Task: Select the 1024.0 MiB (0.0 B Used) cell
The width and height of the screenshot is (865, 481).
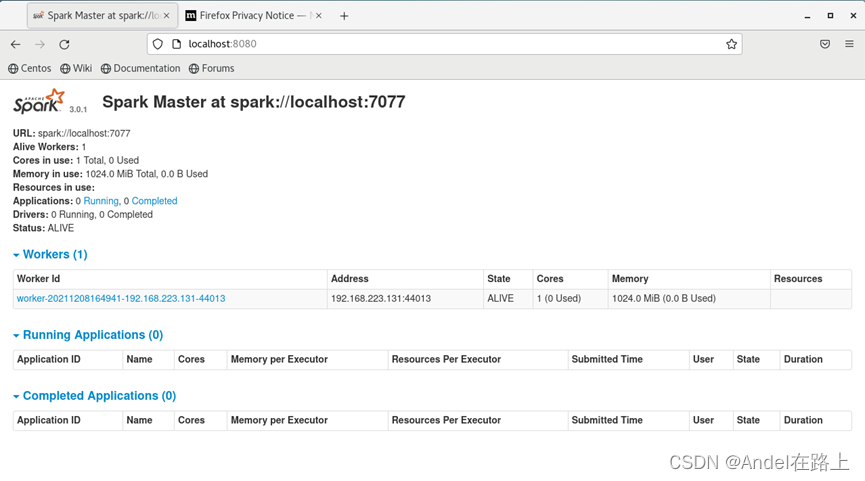Action: tap(689, 298)
